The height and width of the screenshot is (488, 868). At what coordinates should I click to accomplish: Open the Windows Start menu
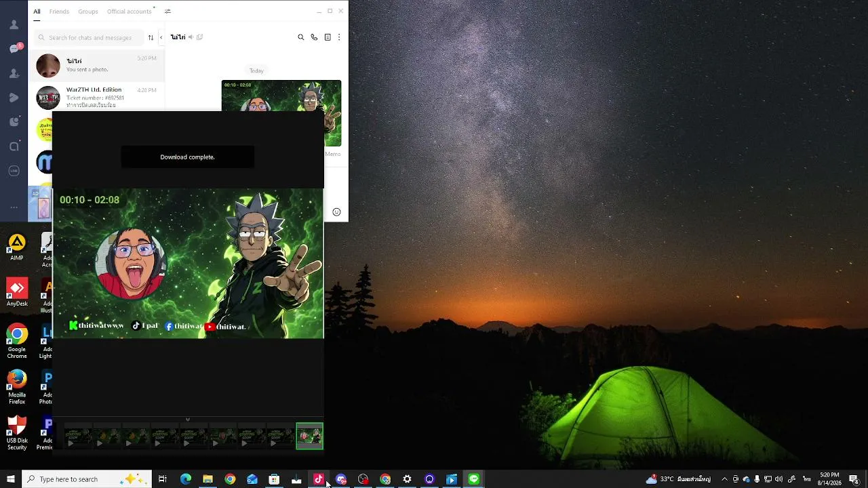(10, 479)
